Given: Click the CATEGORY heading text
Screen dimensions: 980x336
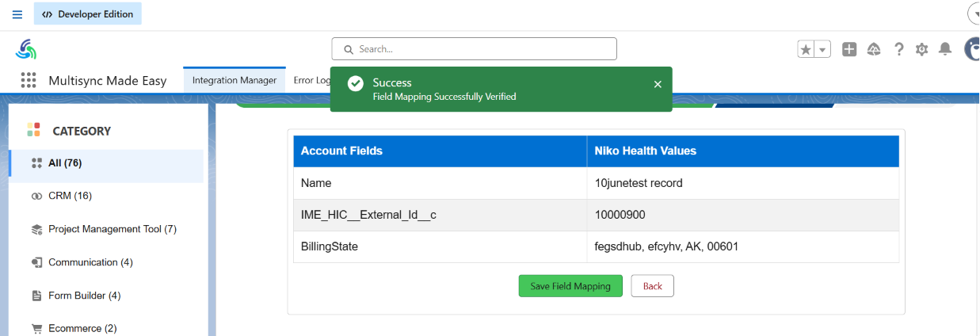Looking at the screenshot, I should point(82,131).
